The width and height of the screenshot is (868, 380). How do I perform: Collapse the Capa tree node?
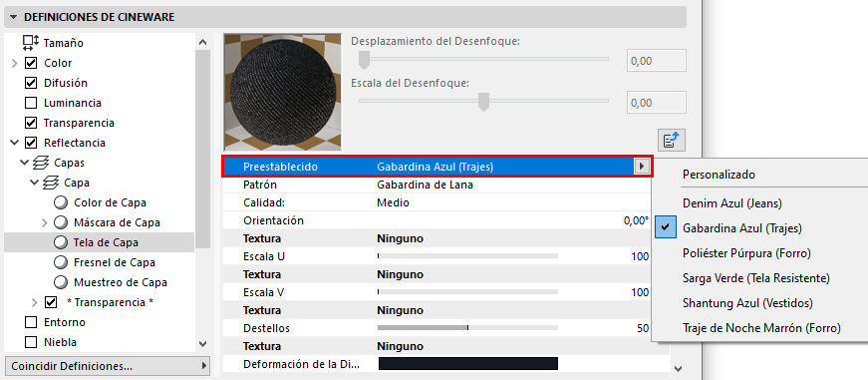tap(34, 183)
